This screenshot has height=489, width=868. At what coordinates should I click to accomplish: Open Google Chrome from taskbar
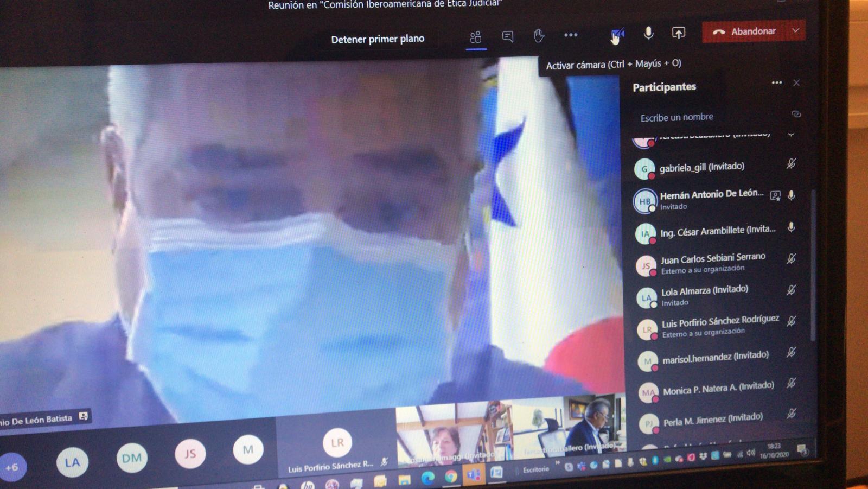tap(451, 477)
